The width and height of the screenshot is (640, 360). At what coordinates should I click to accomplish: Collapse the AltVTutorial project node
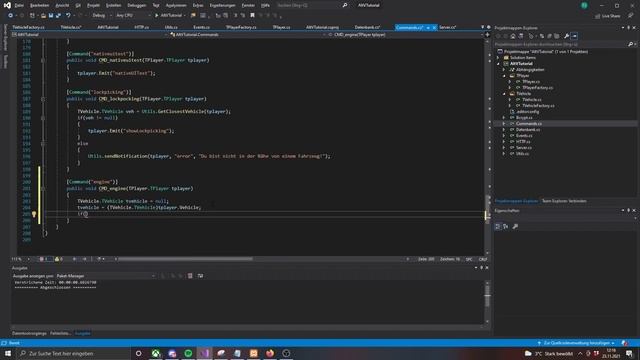coord(498,64)
